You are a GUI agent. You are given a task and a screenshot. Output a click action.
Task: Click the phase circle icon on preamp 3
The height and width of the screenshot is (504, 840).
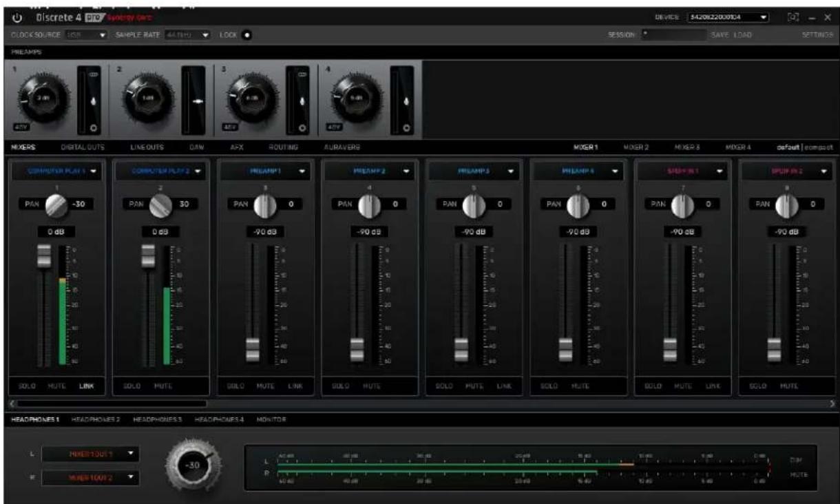(302, 128)
